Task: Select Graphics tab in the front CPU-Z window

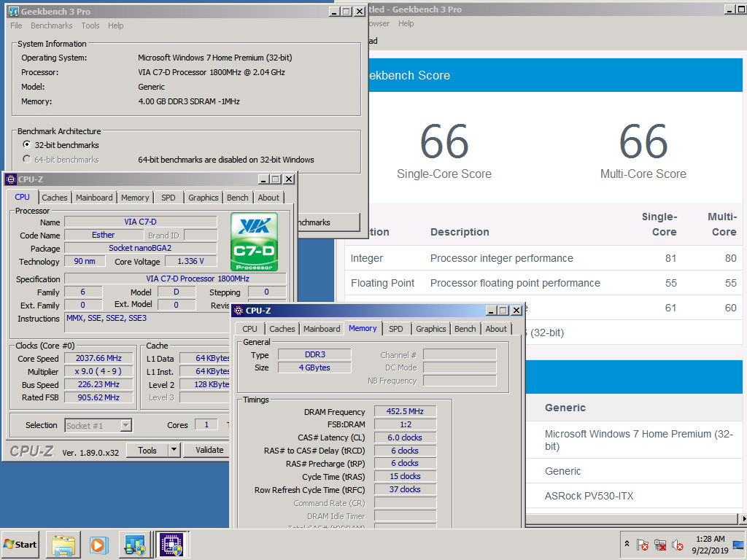Action: coord(430,329)
